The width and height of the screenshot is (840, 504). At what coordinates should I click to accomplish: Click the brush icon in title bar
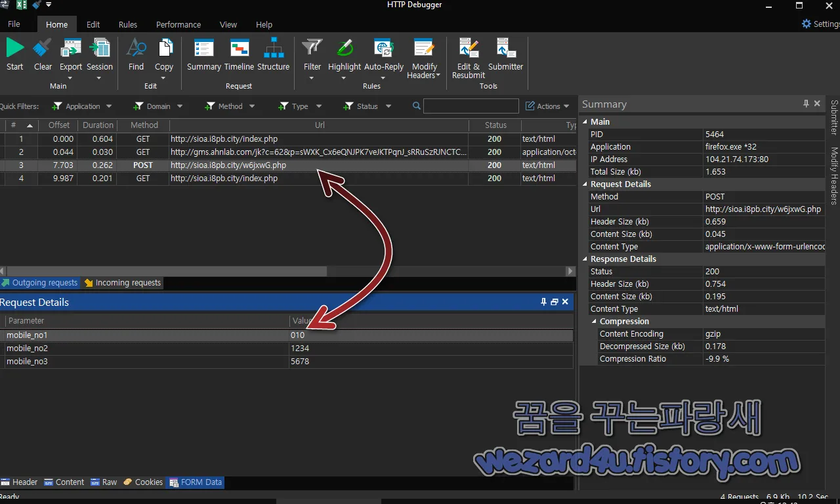[x=37, y=5]
